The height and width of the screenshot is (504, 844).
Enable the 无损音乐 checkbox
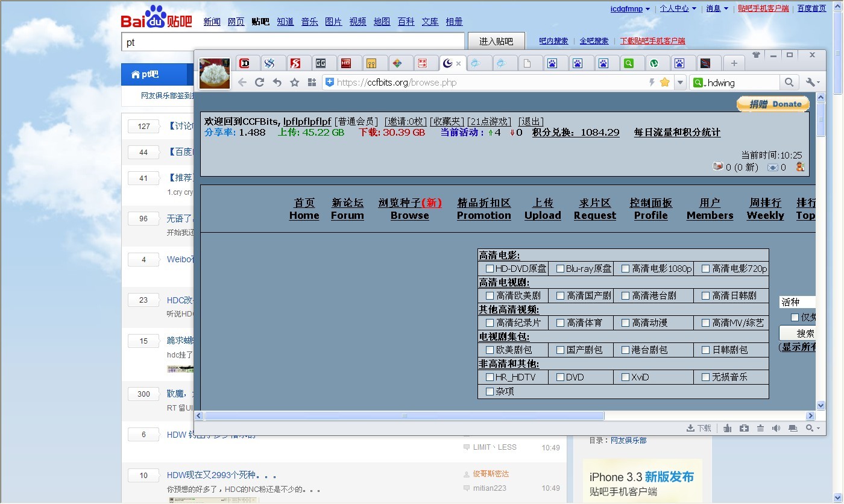(x=706, y=377)
